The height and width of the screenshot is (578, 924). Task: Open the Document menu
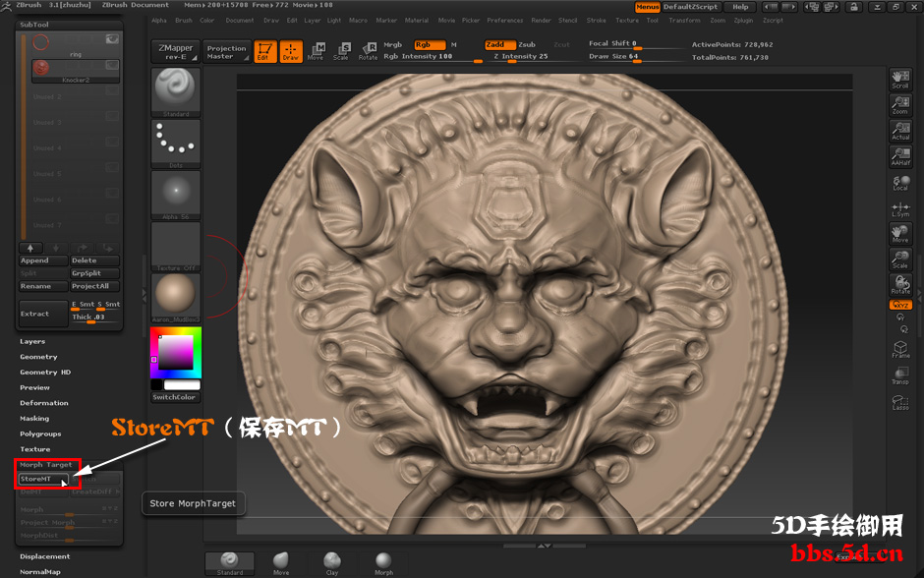tap(239, 20)
